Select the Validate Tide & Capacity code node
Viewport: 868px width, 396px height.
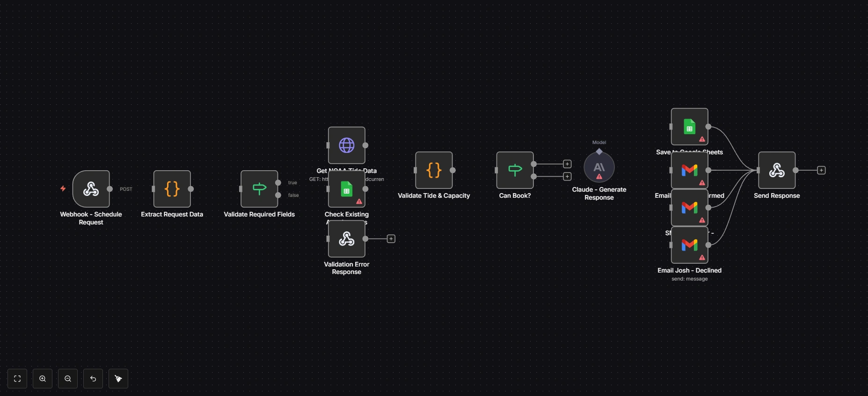tap(434, 170)
